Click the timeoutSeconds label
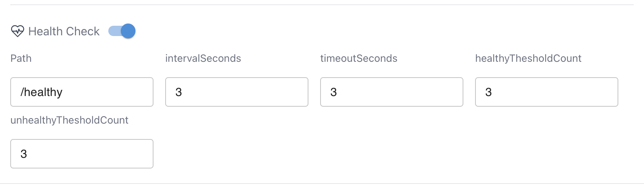Image resolution: width=644 pixels, height=192 pixels. tap(359, 58)
